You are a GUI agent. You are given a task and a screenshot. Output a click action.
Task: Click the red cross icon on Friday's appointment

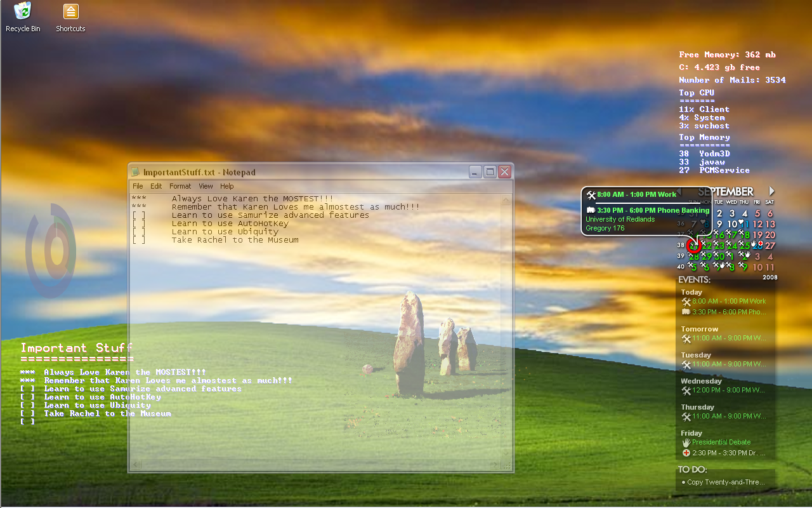(x=686, y=453)
